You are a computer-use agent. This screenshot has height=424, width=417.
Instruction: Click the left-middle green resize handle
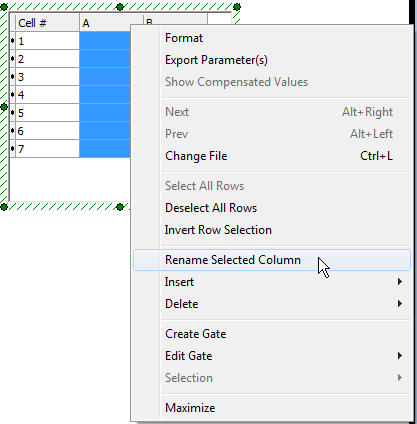[x=4, y=107]
